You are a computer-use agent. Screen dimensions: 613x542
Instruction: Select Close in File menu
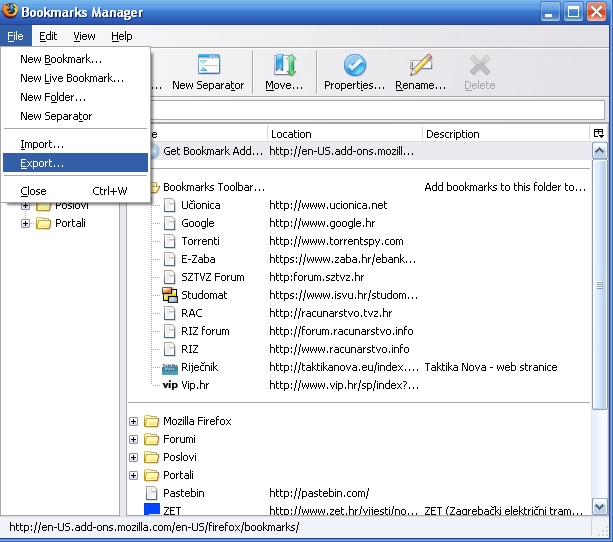pos(75,191)
